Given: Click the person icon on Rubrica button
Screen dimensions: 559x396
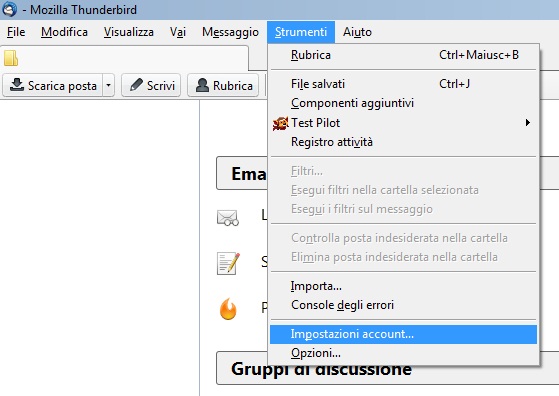Looking at the screenshot, I should pyautogui.click(x=202, y=85).
